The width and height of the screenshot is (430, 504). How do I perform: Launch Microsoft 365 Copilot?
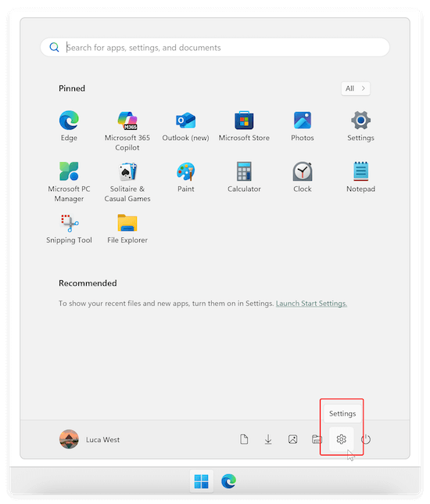(127, 131)
